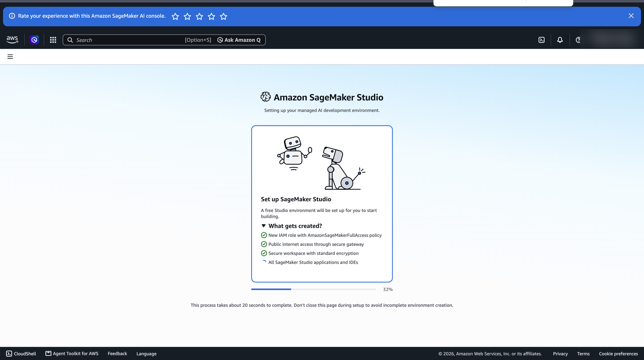Click the Amazon SageMaker Studio title
This screenshot has height=360, width=644.
328,97
